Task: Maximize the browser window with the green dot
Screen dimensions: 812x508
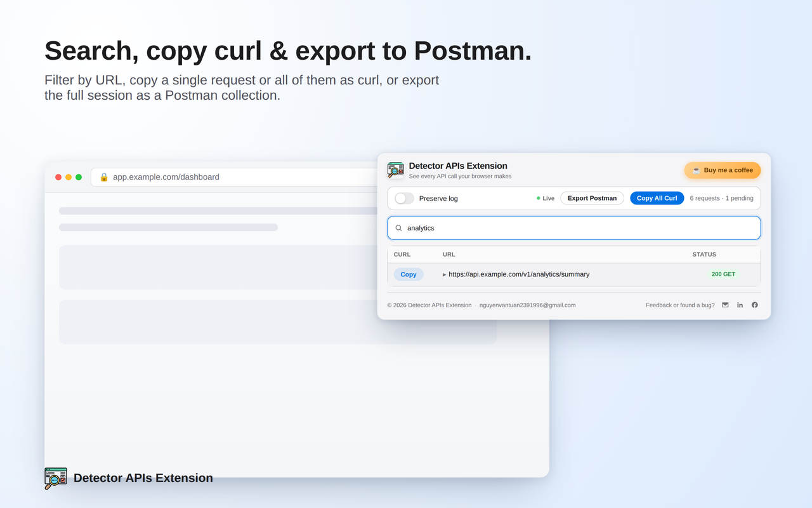Action: 79,177
